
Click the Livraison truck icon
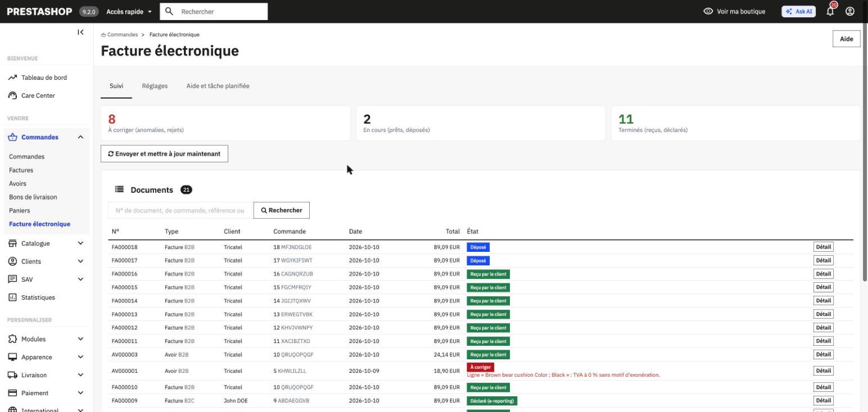click(x=12, y=375)
